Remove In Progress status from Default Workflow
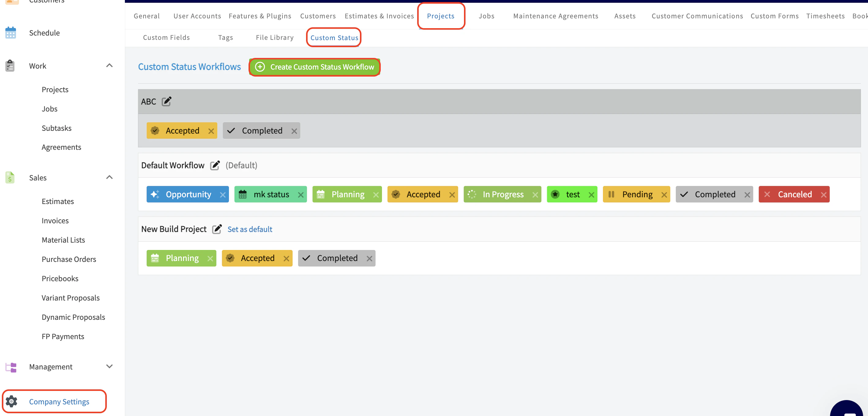 point(535,195)
